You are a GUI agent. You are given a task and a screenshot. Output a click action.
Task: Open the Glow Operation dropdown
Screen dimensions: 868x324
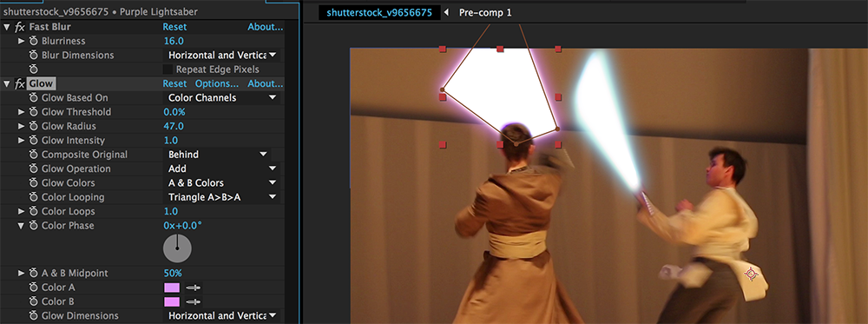coord(221,169)
